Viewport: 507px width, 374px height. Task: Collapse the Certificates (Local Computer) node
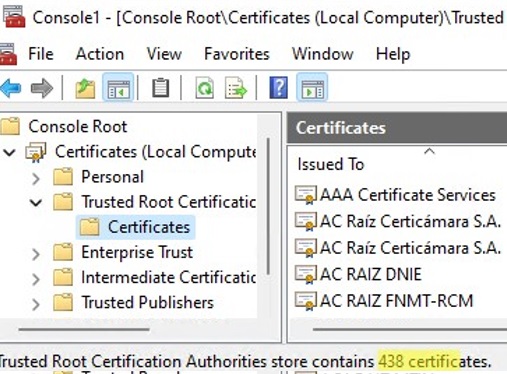tap(9, 153)
